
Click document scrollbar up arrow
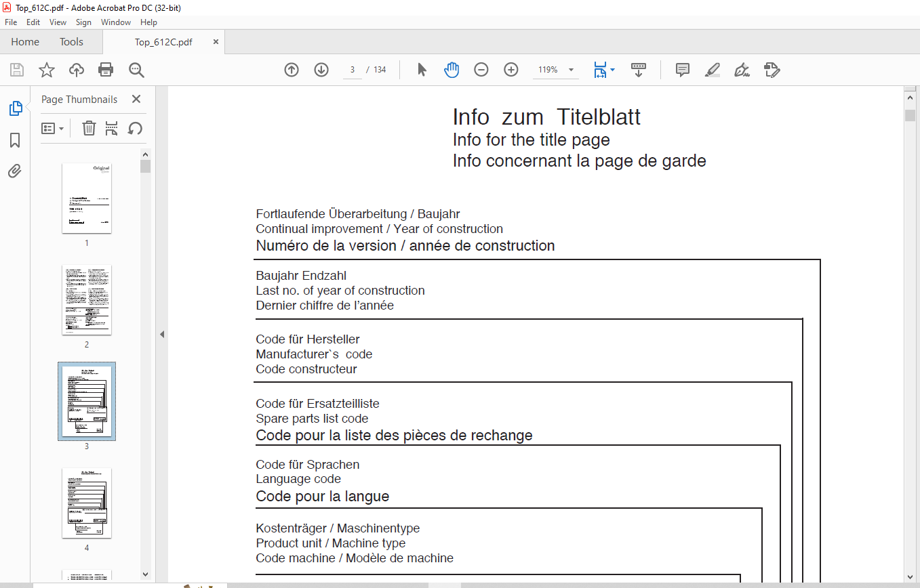910,99
